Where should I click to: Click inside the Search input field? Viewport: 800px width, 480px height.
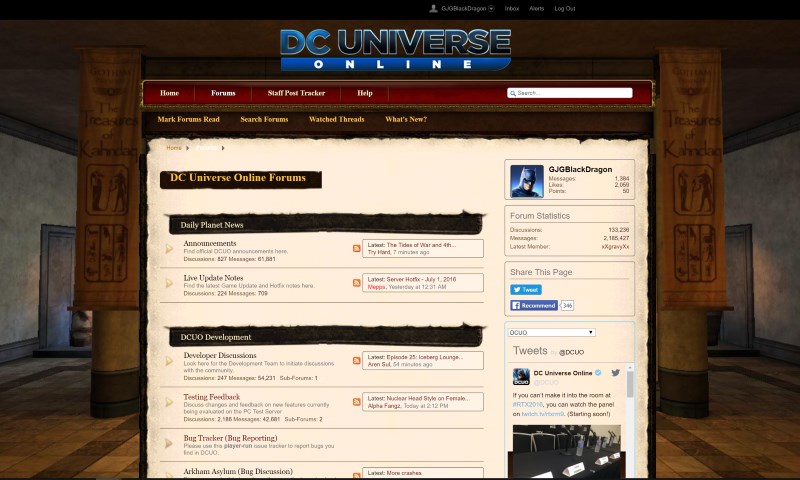click(569, 93)
